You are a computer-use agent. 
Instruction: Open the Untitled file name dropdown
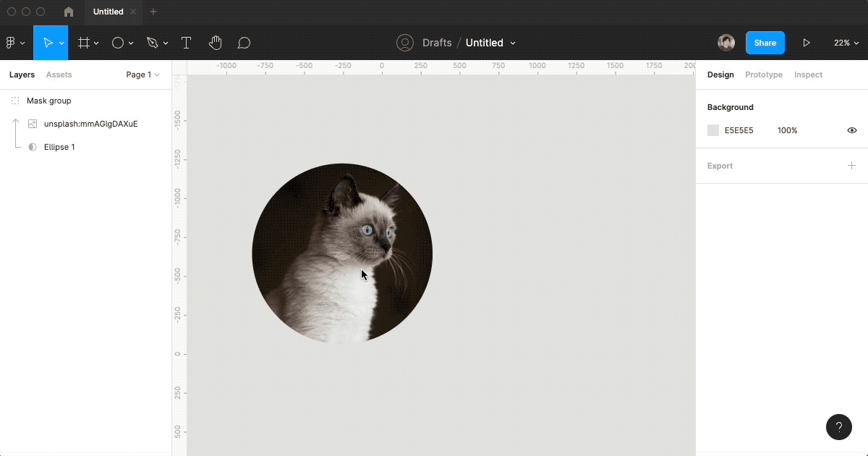click(x=490, y=43)
